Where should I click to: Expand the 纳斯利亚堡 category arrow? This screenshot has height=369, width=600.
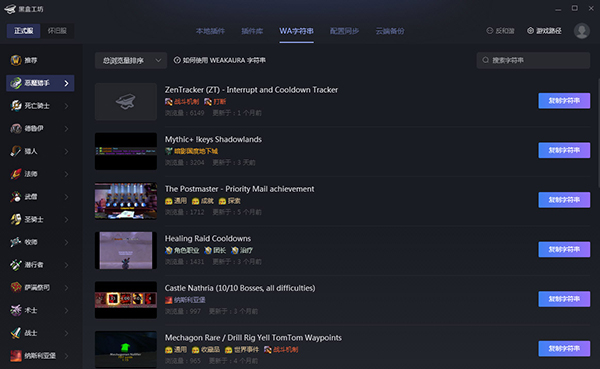click(x=67, y=356)
